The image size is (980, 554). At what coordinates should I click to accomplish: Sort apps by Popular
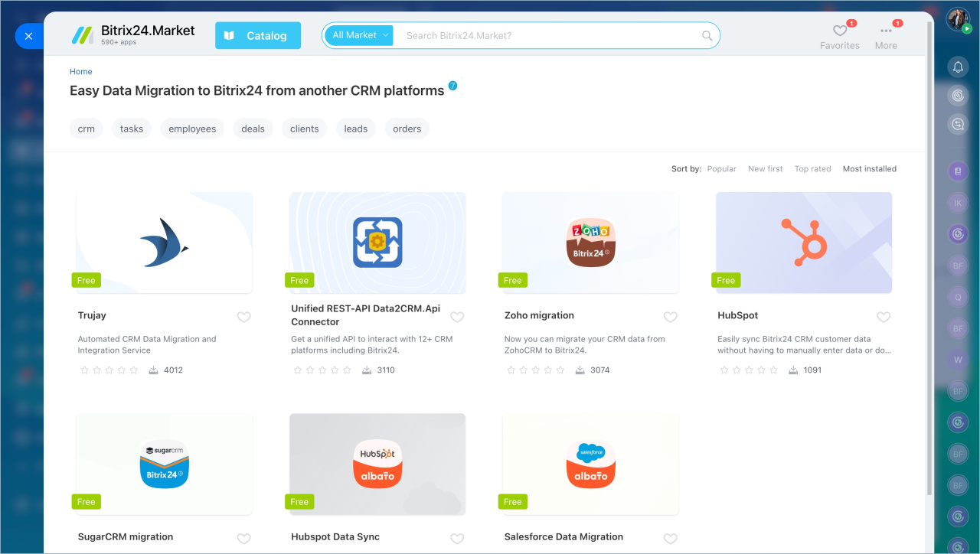click(x=722, y=168)
